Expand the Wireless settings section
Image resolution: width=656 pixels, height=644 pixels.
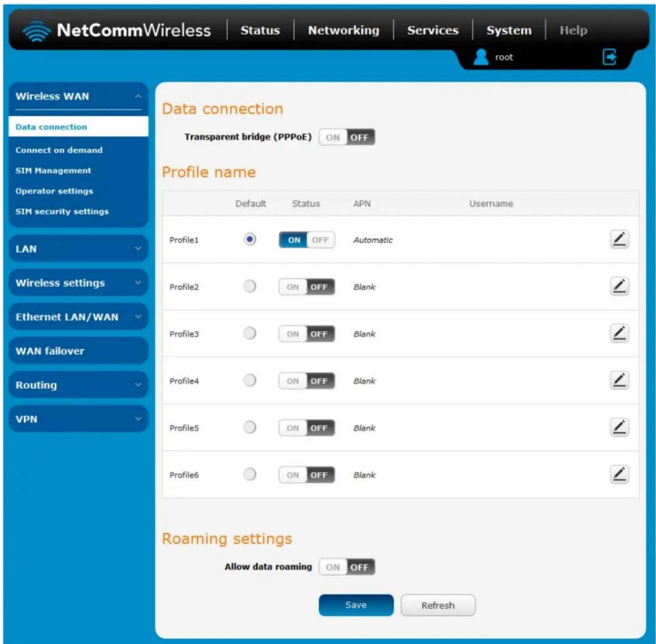78,283
